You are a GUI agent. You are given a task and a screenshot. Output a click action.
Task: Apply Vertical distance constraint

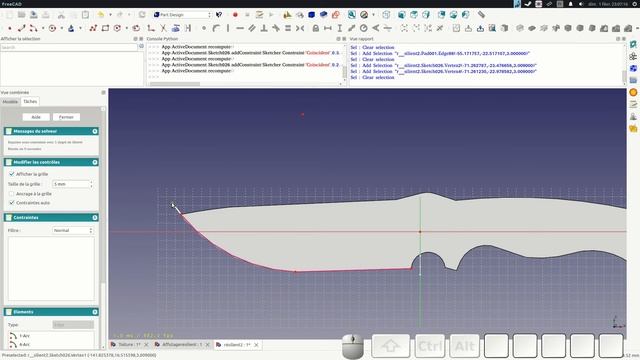point(340,28)
